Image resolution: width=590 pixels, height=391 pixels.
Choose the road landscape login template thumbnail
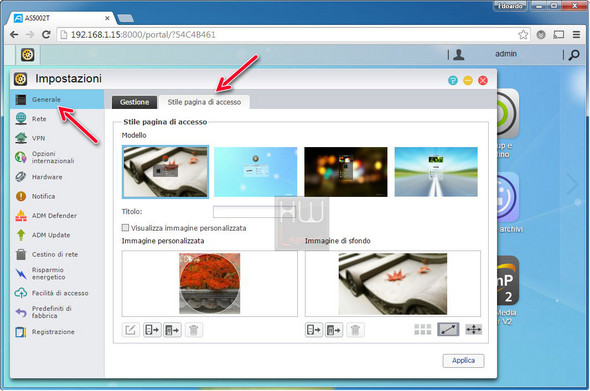[x=436, y=172]
